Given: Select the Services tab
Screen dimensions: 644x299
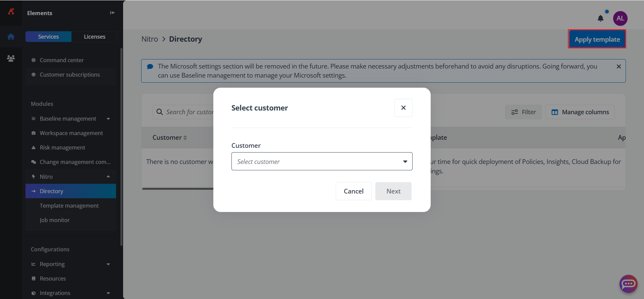Looking at the screenshot, I should point(48,37).
